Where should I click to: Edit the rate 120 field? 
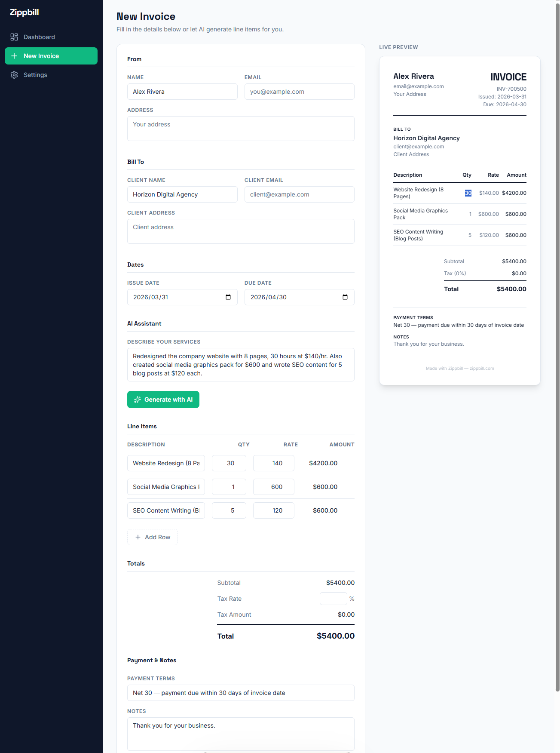pos(274,510)
